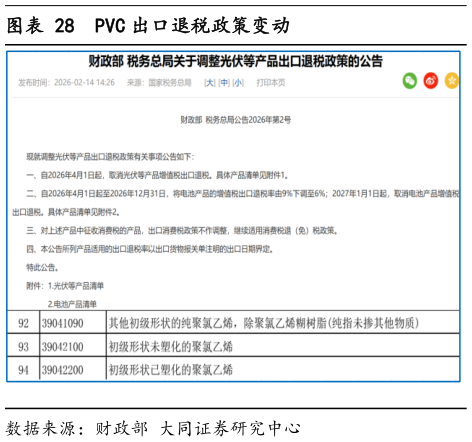Click table cell with code 39042100
The image size is (472, 442).
click(x=73, y=346)
